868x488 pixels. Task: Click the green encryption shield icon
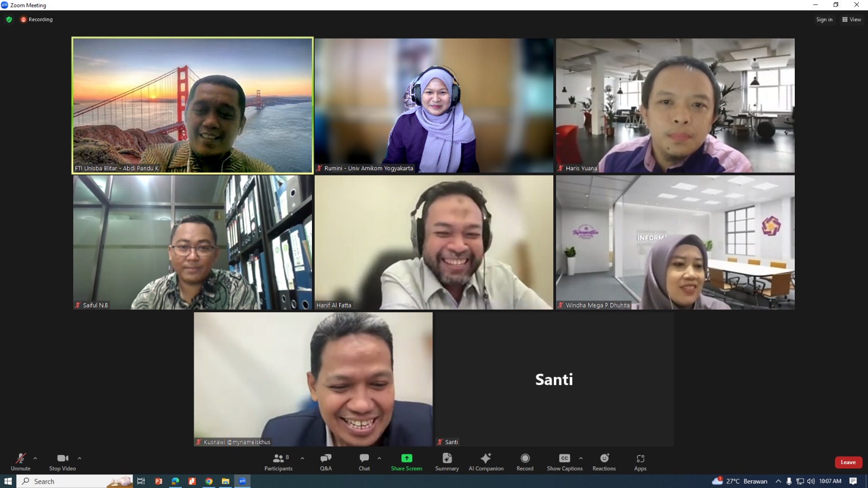click(9, 20)
